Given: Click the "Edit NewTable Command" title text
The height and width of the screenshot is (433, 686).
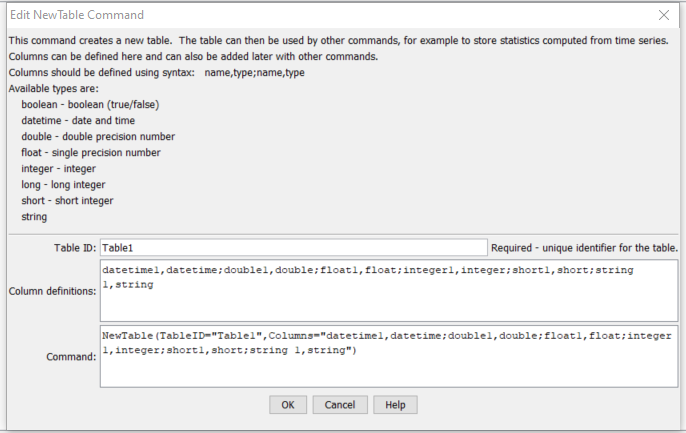Looking at the screenshot, I should (77, 15).
